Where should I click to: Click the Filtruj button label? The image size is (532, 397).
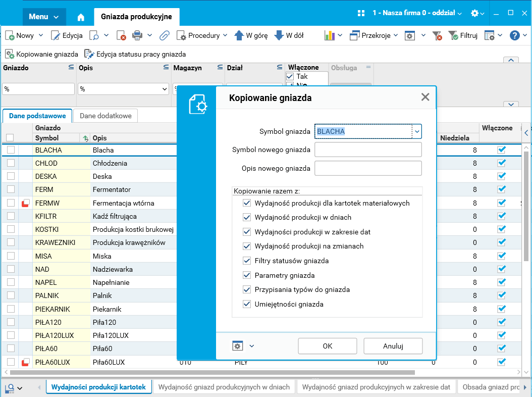[468, 35]
